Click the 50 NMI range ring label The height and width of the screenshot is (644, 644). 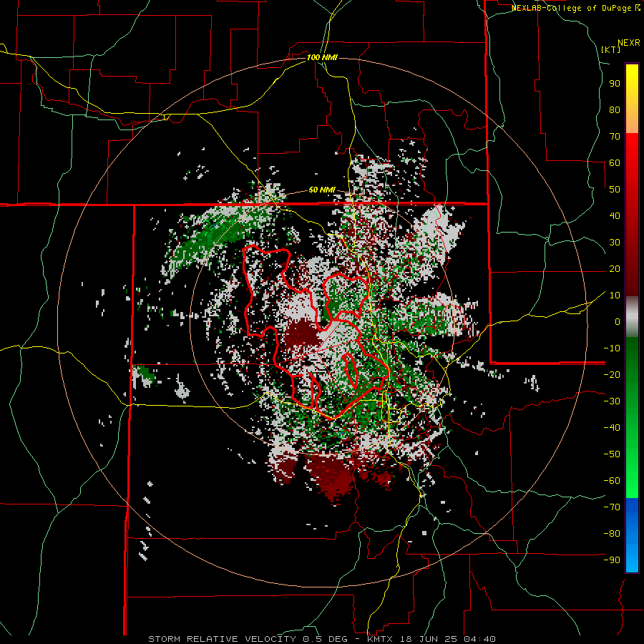click(322, 190)
